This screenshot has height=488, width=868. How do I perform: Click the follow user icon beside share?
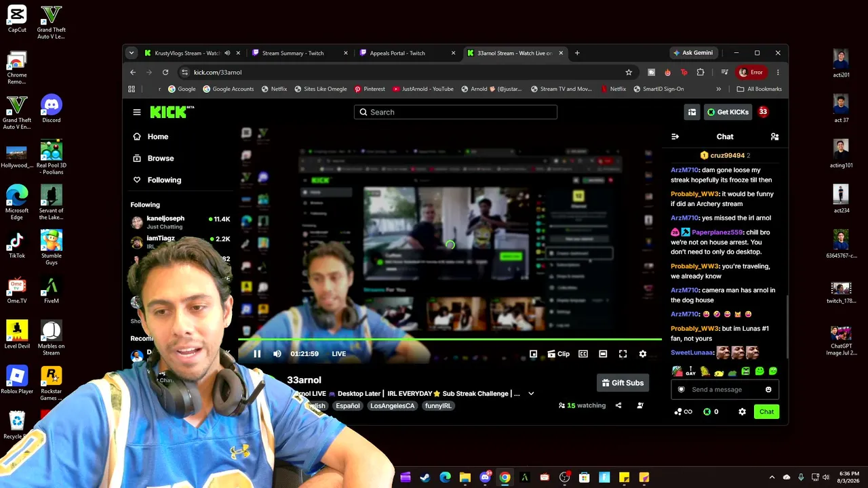pyautogui.click(x=640, y=405)
